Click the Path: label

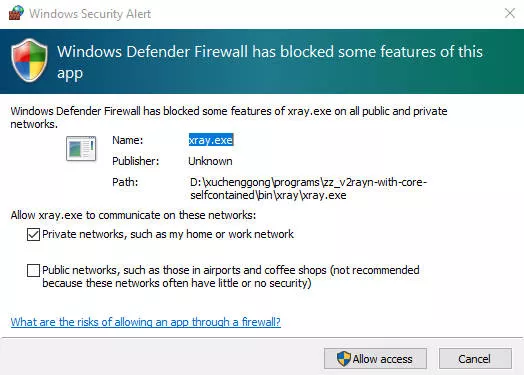coord(125,182)
